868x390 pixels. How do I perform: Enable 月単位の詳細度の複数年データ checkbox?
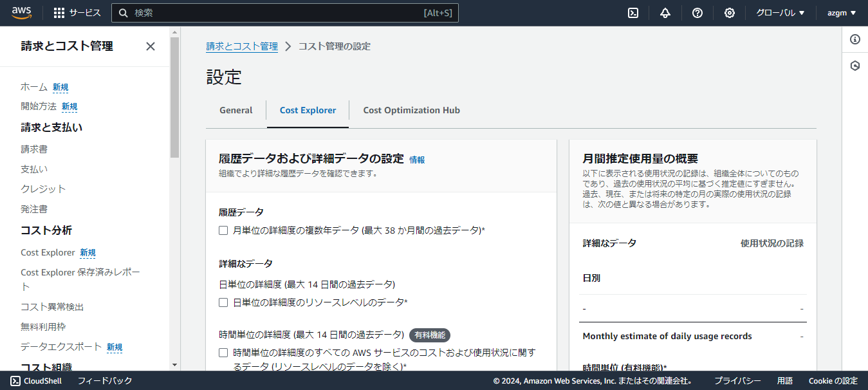tap(223, 230)
